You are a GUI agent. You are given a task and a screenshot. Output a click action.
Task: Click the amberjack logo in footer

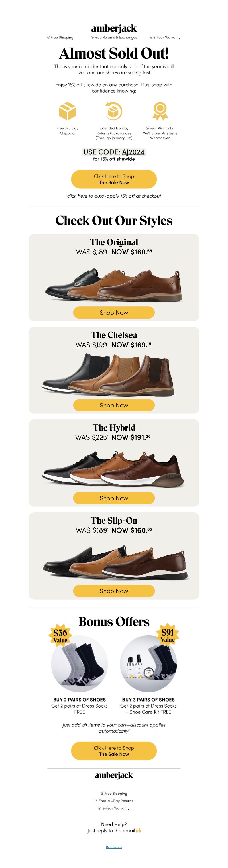point(114,775)
